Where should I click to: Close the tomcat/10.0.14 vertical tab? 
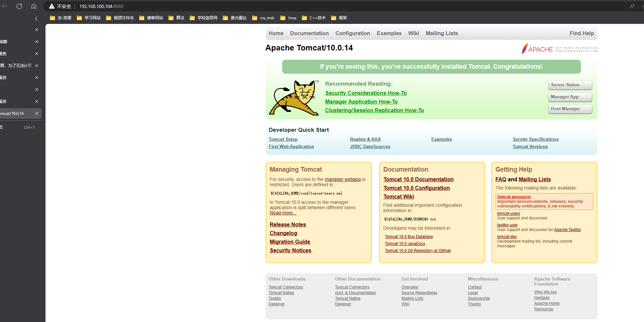coord(37,114)
